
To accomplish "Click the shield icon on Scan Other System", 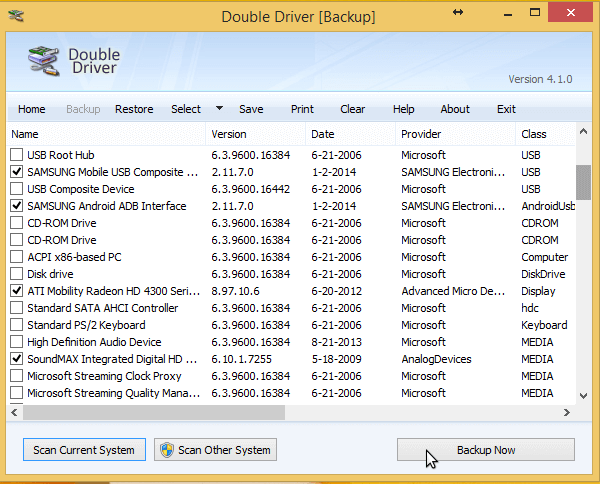I will pyautogui.click(x=166, y=450).
